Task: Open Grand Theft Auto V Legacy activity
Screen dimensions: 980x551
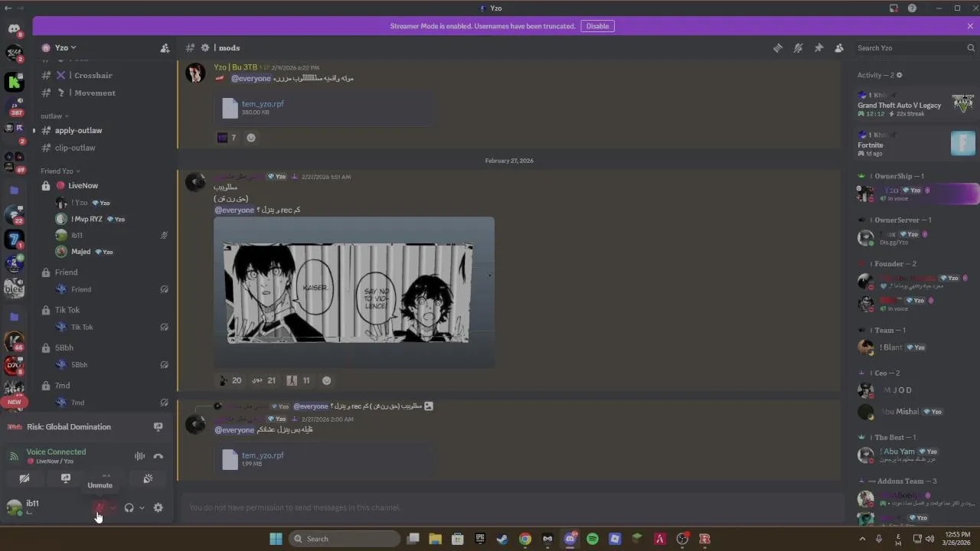Action: click(x=916, y=103)
